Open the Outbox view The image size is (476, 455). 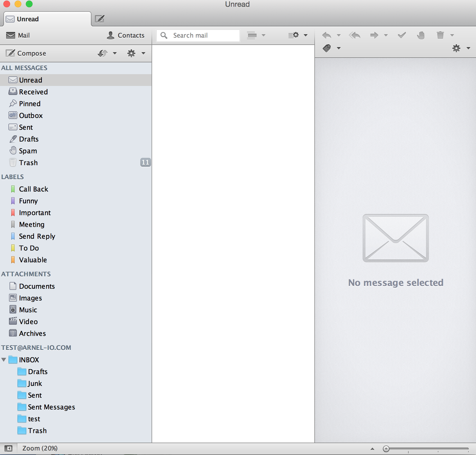(76, 115)
